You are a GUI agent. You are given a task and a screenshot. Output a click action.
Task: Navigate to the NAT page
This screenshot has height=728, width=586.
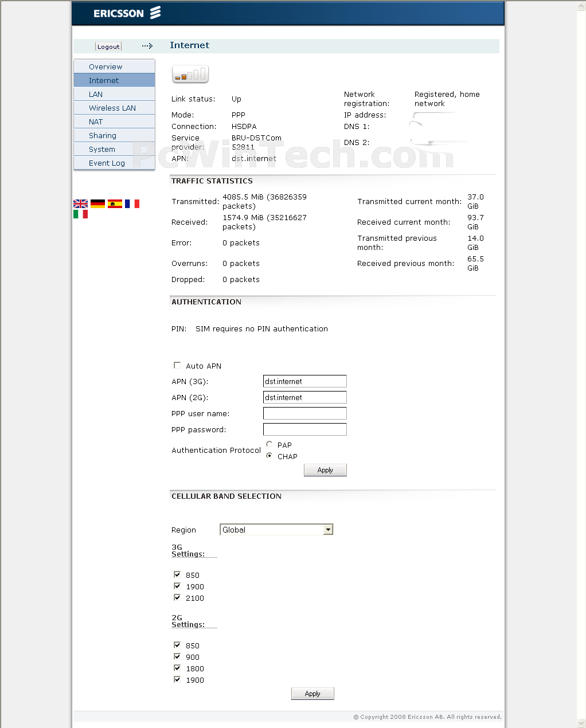click(x=114, y=122)
